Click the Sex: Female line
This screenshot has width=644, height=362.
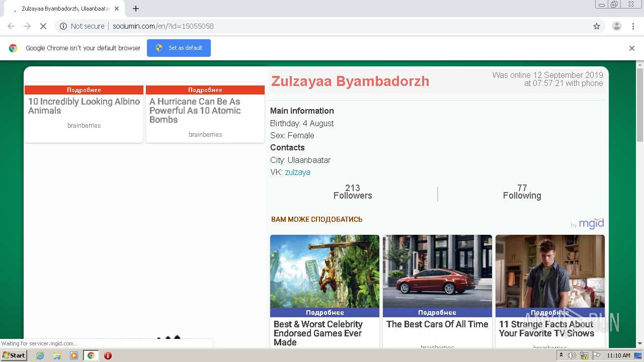(292, 135)
